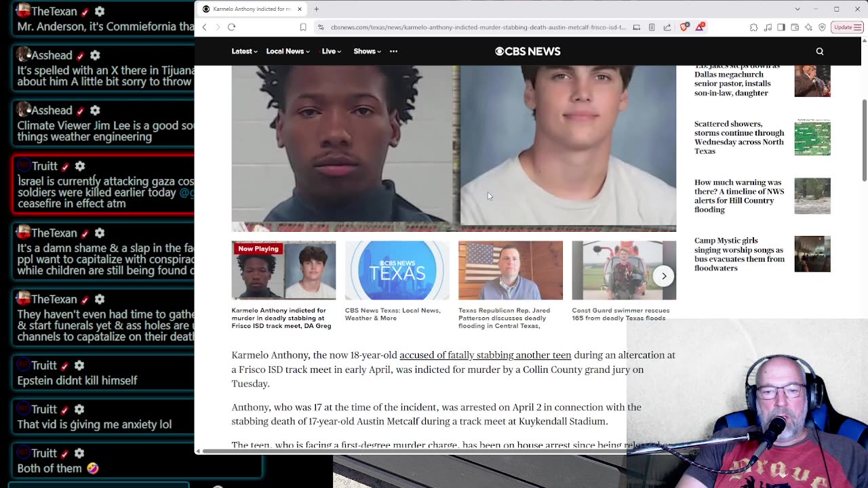
Task: Click chat text 'That vid is giving me anxiety lol'
Action: (94, 425)
